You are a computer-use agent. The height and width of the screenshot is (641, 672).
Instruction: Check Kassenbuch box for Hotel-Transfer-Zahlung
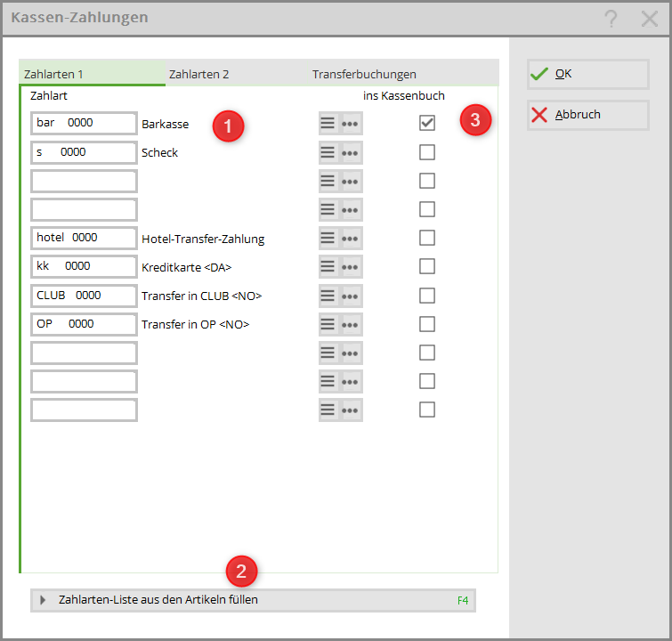(427, 238)
